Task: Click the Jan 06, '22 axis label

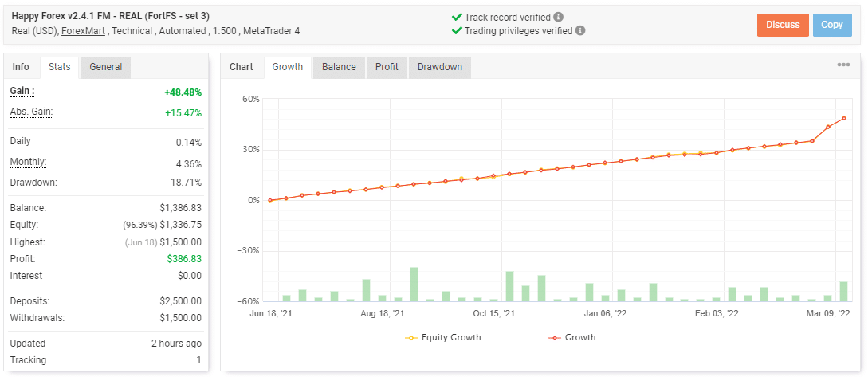Action: coord(606,313)
